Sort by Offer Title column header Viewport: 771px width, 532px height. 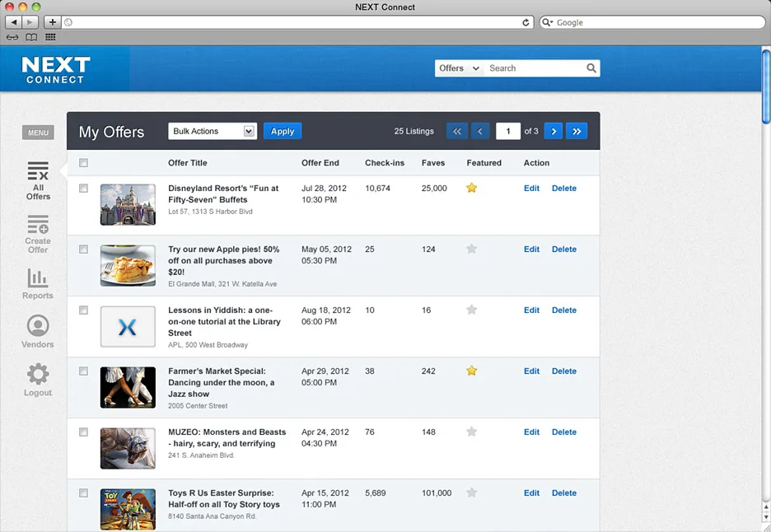click(187, 163)
